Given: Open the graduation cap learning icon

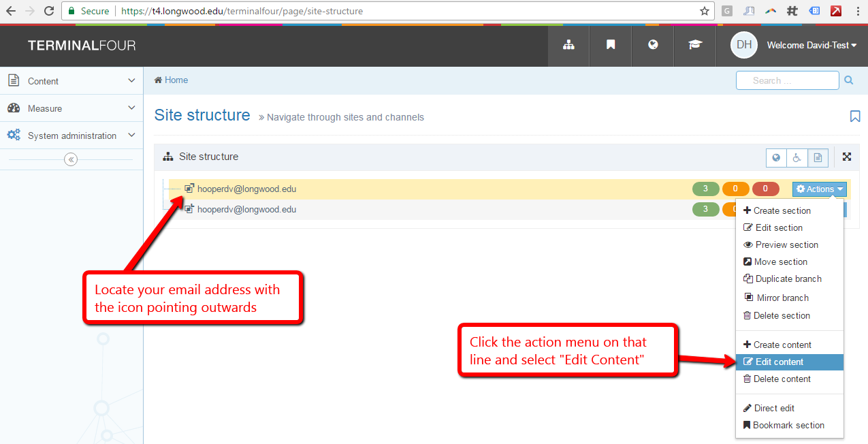Looking at the screenshot, I should 694,45.
